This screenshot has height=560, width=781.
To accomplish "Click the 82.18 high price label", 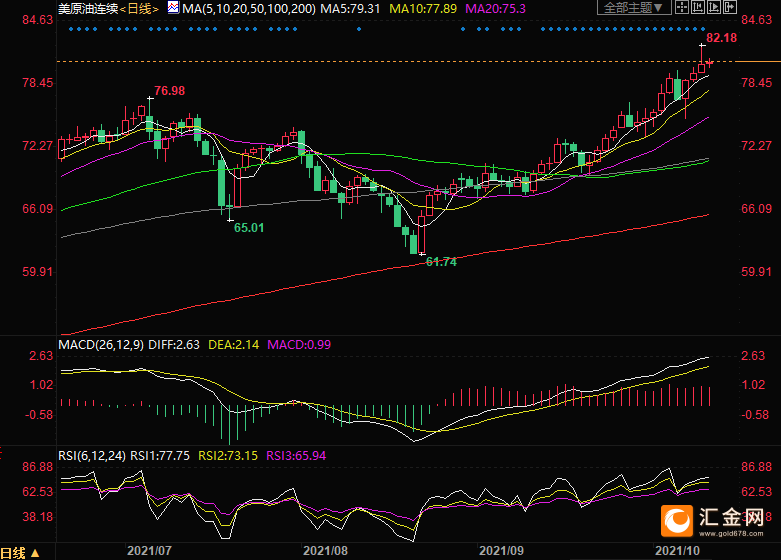I will (721, 38).
